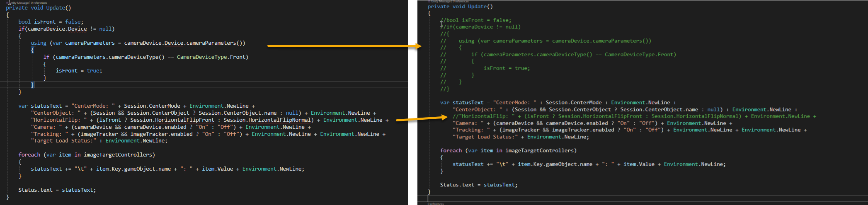
Task: Click commented "//bool isFront = false;" in right pane
Action: 477,20
